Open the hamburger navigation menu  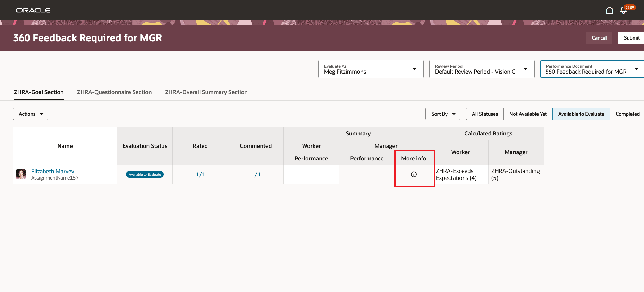pyautogui.click(x=6, y=10)
